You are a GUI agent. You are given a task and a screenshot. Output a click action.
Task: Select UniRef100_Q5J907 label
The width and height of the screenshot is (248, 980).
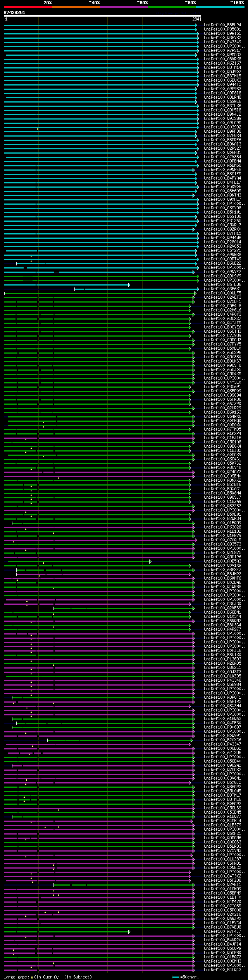(x=222, y=72)
